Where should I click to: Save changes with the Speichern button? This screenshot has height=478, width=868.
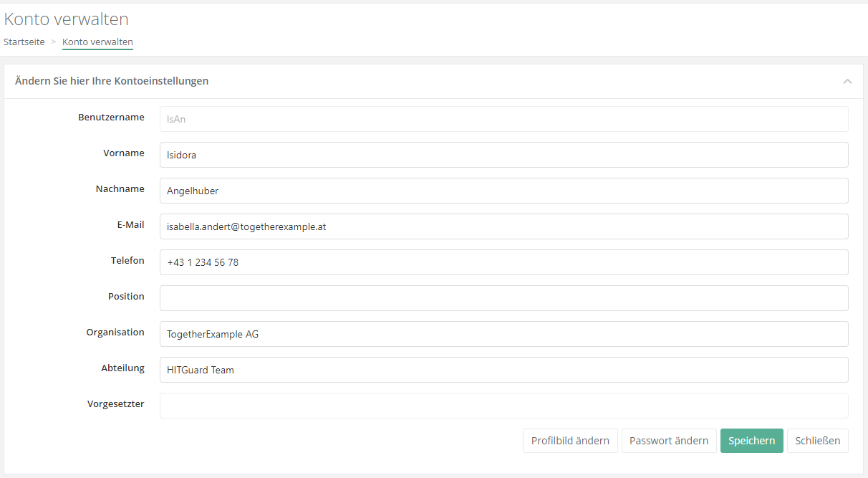[x=751, y=441]
